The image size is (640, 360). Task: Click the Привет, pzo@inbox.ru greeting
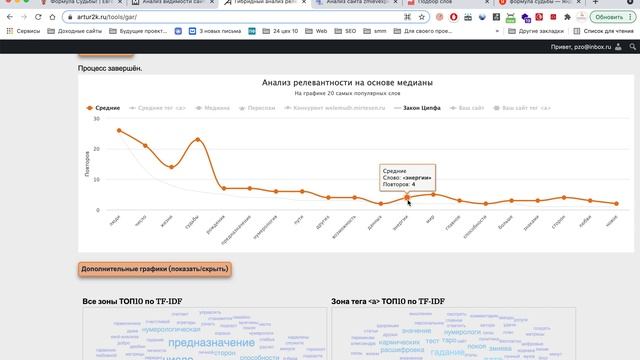click(581, 47)
